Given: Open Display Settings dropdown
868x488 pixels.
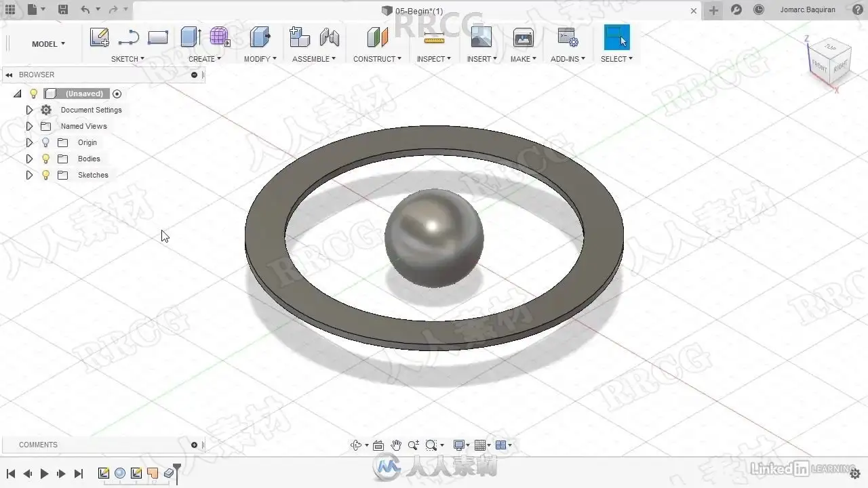Looking at the screenshot, I should point(460,445).
